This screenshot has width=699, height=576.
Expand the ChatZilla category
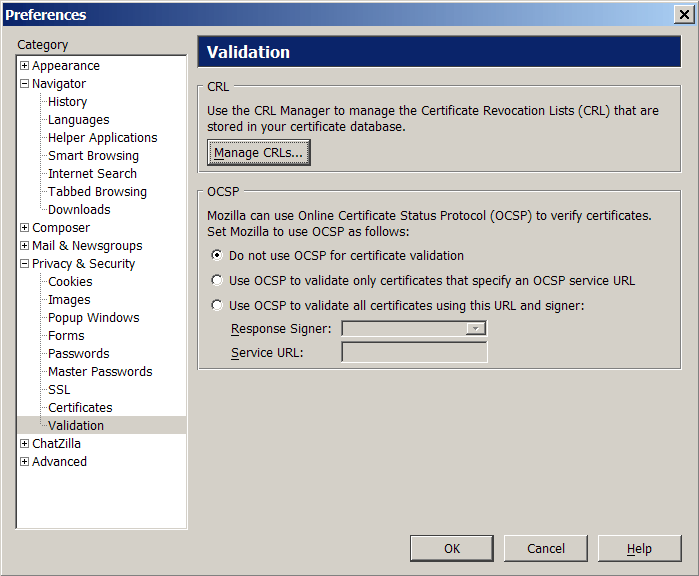(x=25, y=444)
